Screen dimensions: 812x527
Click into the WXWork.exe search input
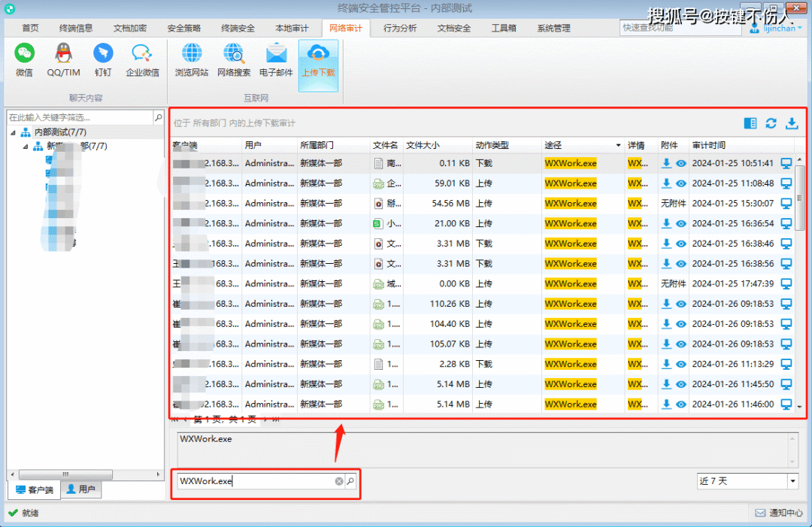(256, 481)
